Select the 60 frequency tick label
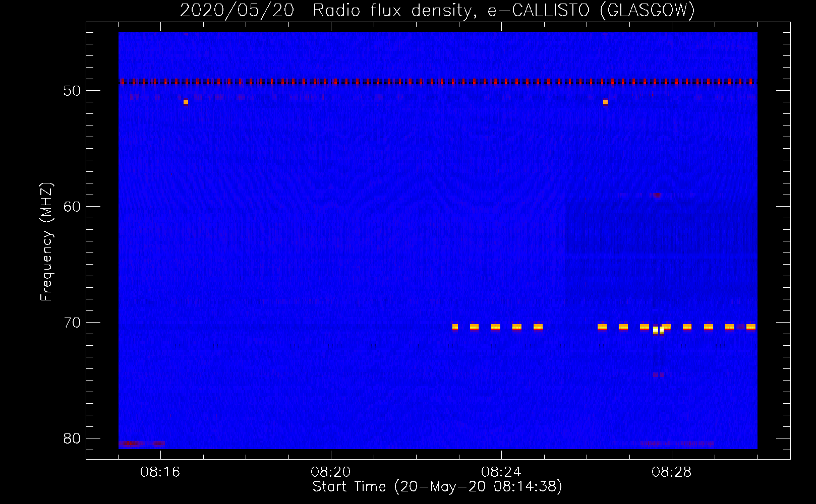 coord(72,207)
